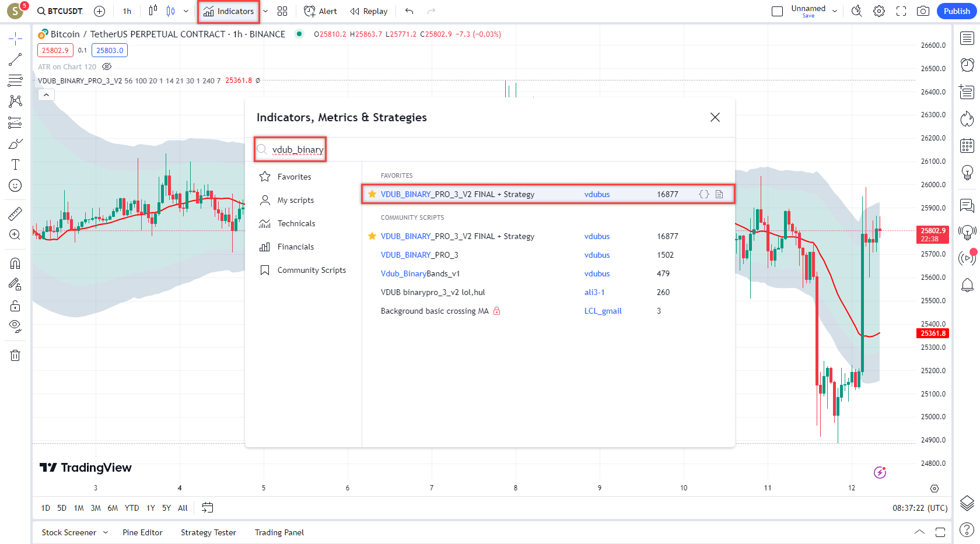Open chart settings gear icon

click(x=879, y=11)
